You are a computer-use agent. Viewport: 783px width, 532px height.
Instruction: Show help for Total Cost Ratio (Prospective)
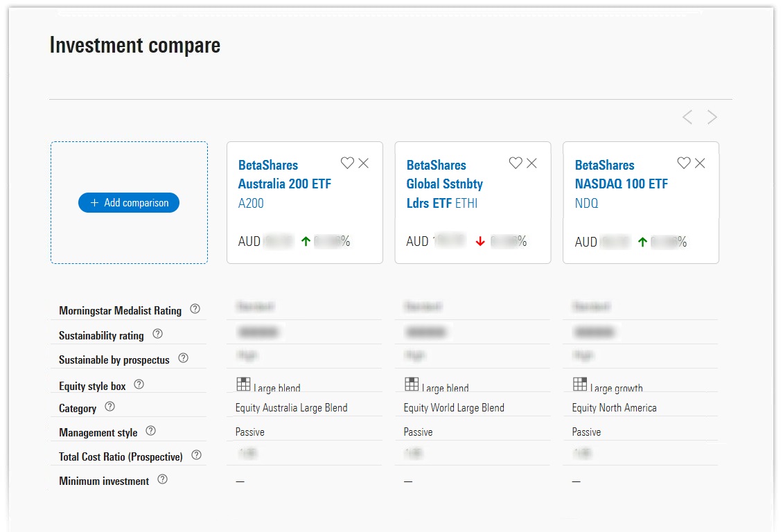[196, 455]
